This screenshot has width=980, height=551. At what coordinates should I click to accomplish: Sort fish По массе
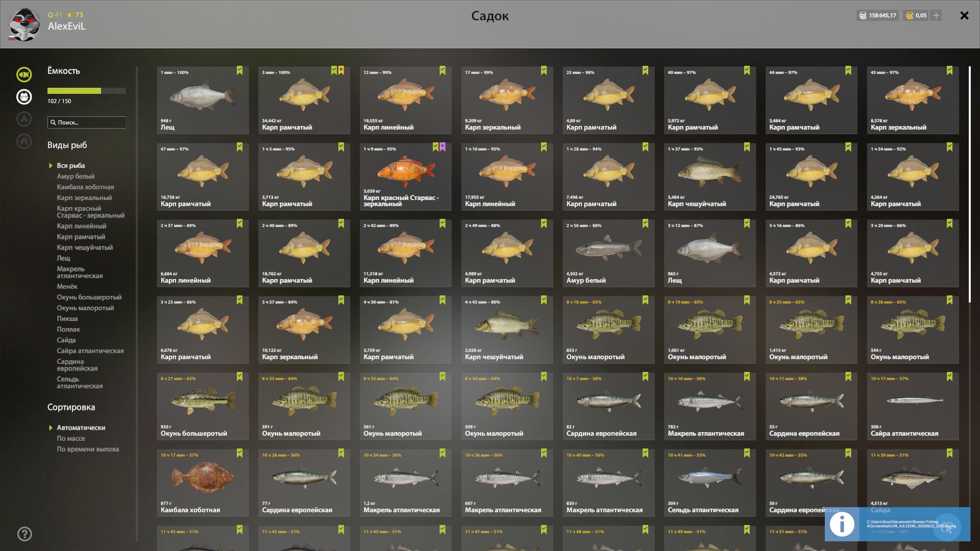coord(71,438)
